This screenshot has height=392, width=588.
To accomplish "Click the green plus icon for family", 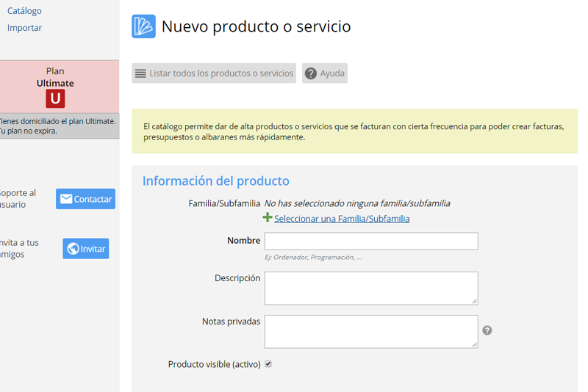I will 268,217.
